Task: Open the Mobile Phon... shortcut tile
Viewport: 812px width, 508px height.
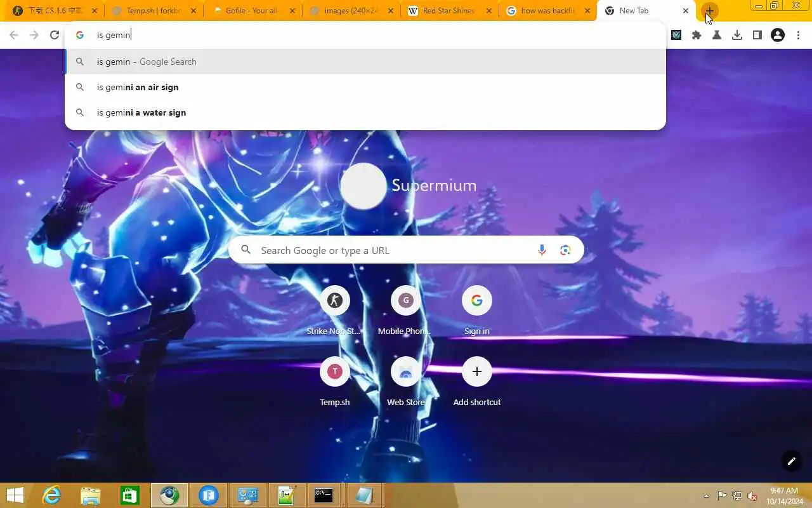Action: 405,311
